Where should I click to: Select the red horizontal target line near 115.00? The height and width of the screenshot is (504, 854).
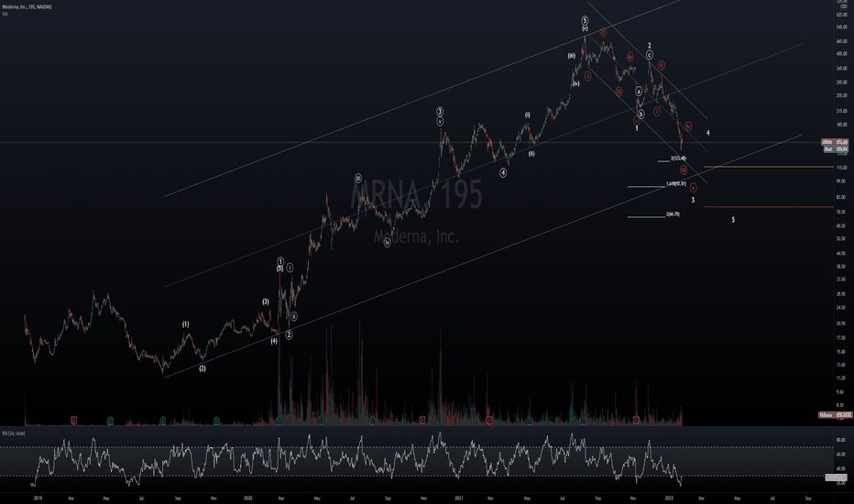click(x=769, y=167)
